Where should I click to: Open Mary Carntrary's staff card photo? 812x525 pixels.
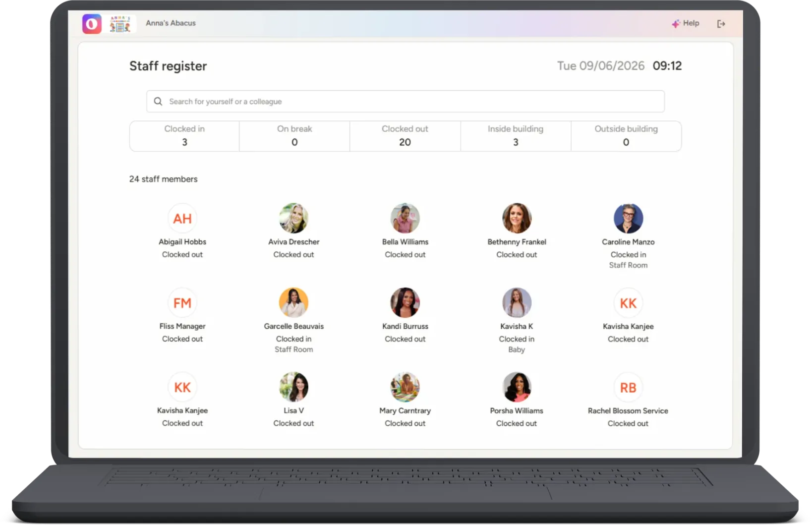tap(405, 387)
